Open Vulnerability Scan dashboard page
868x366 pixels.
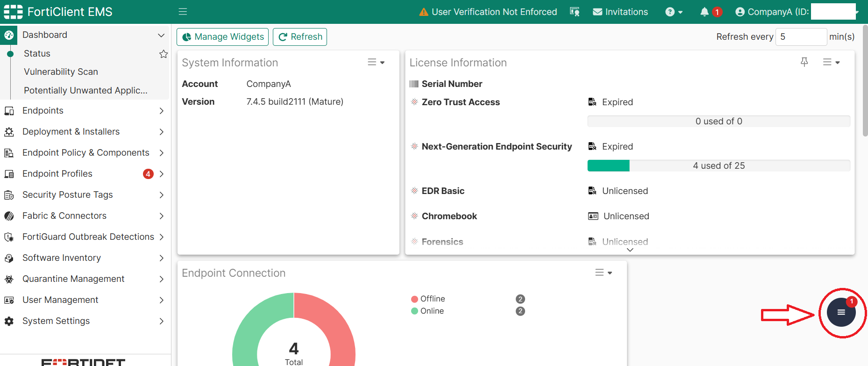(x=61, y=72)
